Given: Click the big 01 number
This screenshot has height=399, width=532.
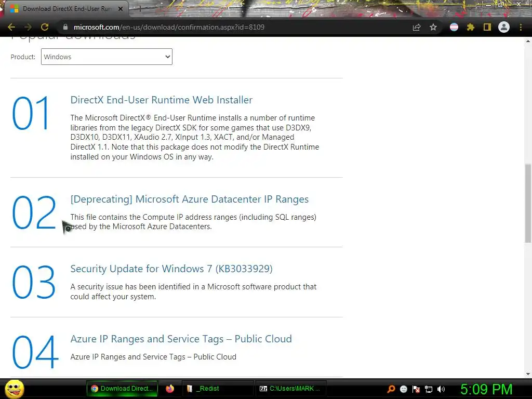Looking at the screenshot, I should 31,113.
